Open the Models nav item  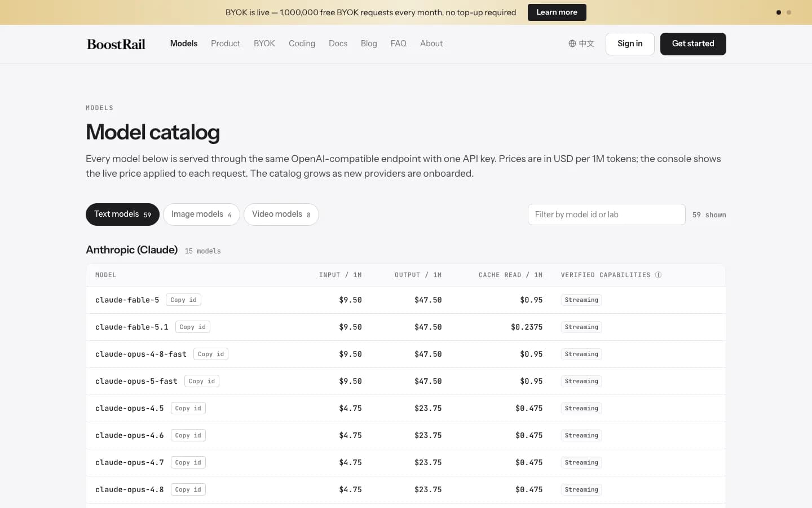184,43
